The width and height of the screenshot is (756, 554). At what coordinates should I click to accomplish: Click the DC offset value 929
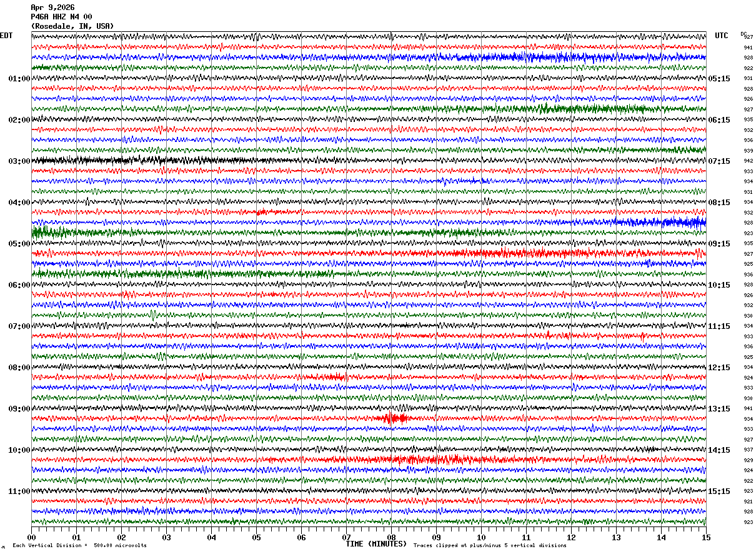pos(748,460)
